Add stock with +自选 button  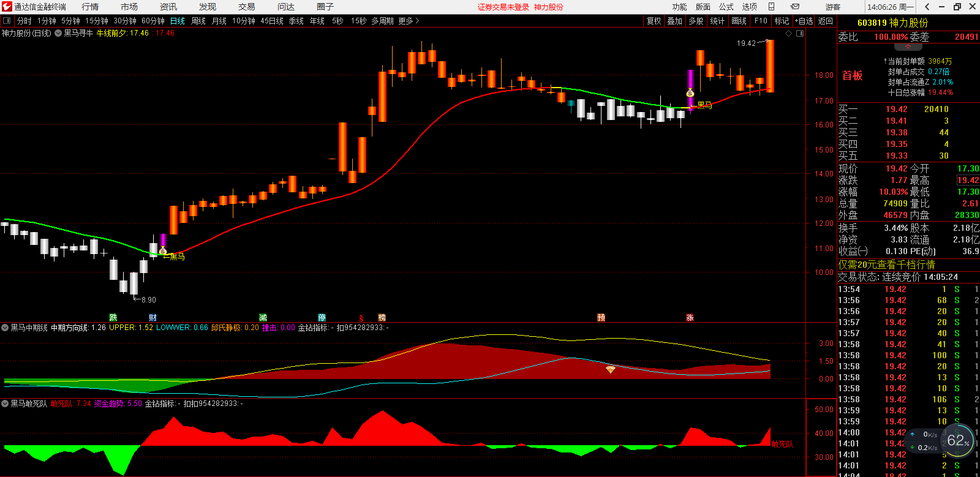pyautogui.click(x=804, y=21)
